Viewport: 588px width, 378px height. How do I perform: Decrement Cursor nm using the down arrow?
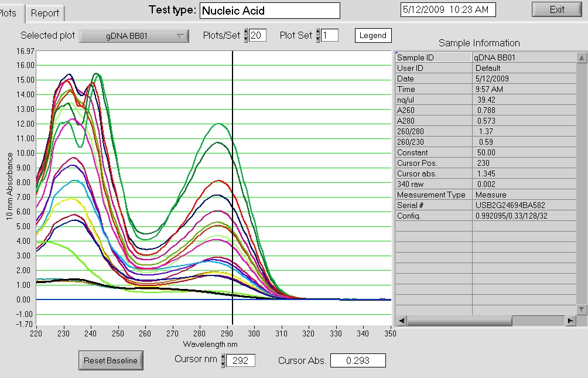(223, 364)
